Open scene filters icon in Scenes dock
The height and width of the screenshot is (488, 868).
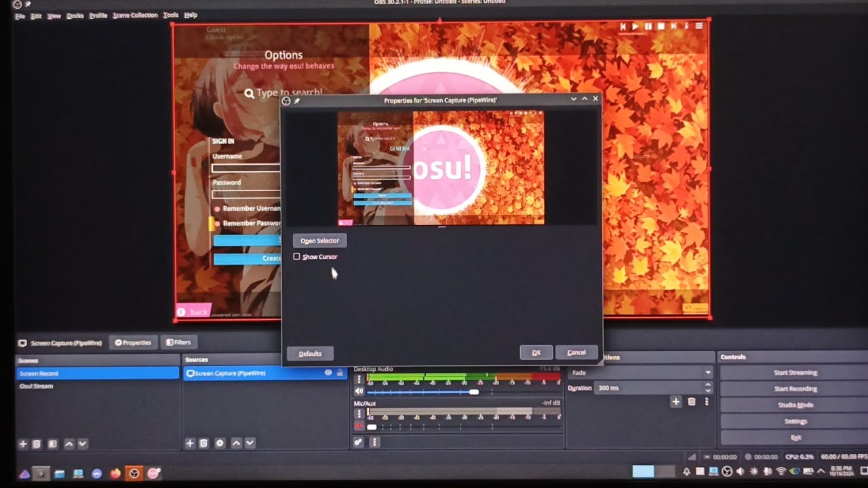point(52,444)
